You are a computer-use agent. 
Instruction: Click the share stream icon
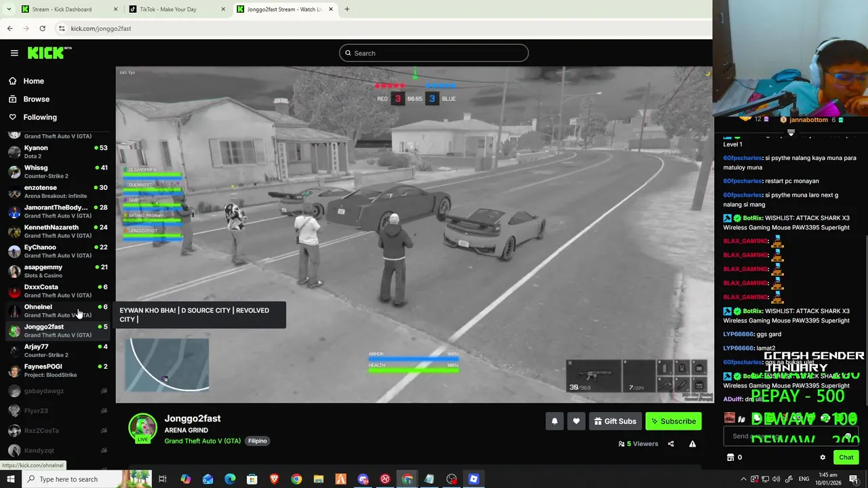671,444
